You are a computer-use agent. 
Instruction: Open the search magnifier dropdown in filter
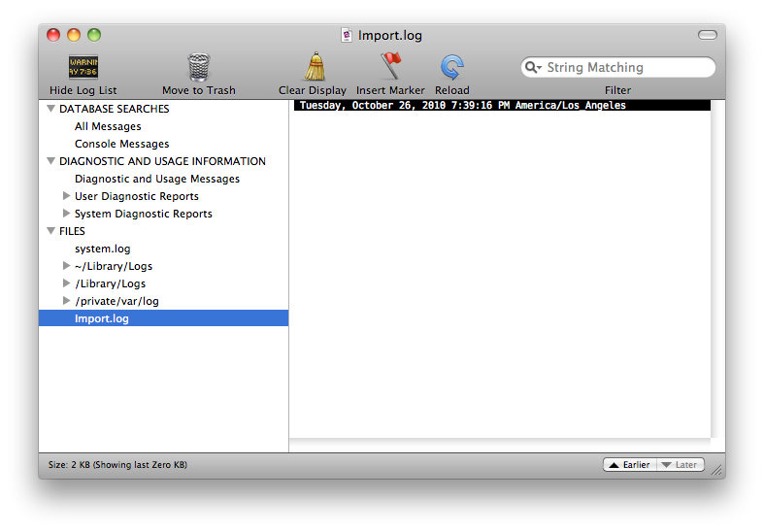coord(533,68)
